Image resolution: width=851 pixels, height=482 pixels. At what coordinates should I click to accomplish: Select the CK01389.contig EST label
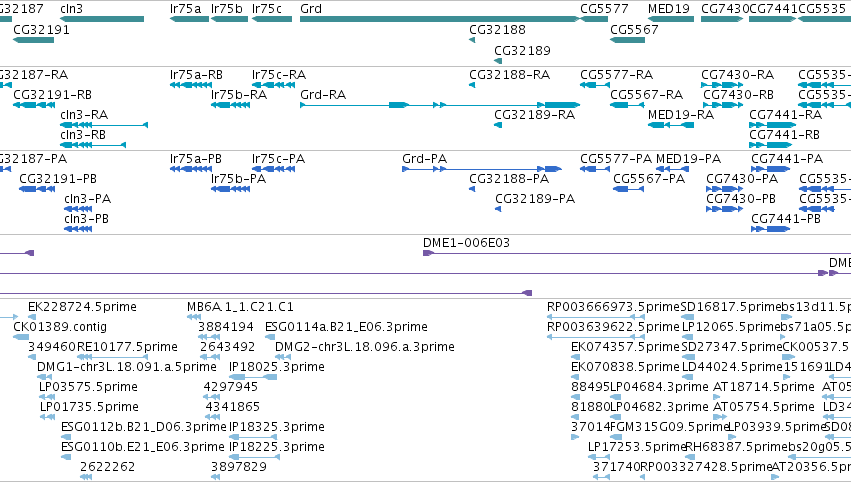(60, 327)
